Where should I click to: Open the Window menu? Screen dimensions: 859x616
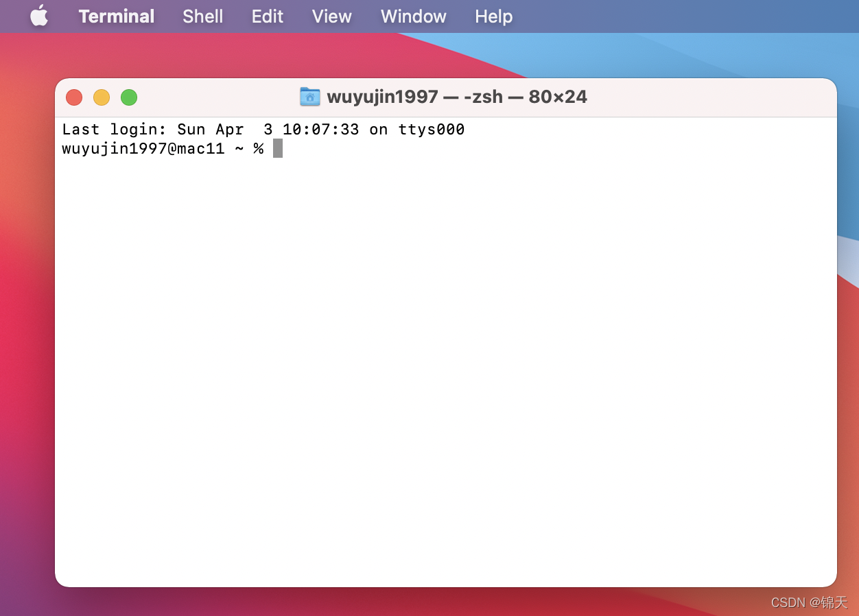[x=414, y=16]
